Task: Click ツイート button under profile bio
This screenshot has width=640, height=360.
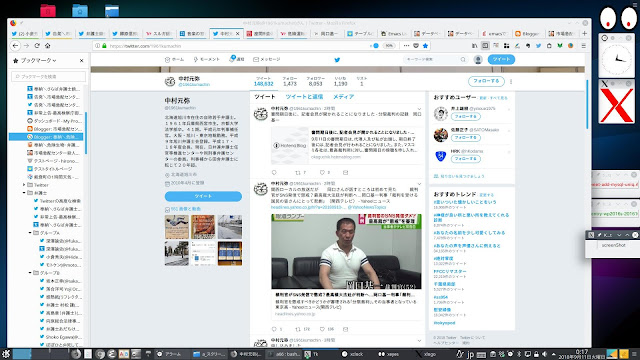Action: (203, 196)
